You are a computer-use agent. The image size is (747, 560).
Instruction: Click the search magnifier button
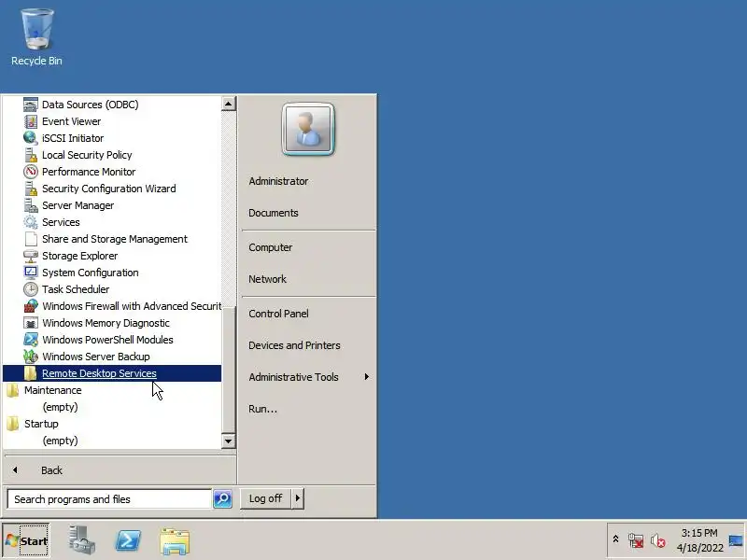[x=222, y=498]
